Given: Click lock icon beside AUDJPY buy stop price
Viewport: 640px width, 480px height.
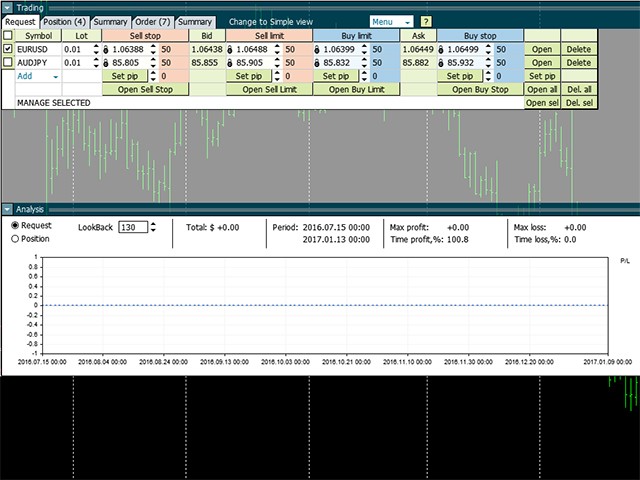Looking at the screenshot, I should (x=441, y=62).
